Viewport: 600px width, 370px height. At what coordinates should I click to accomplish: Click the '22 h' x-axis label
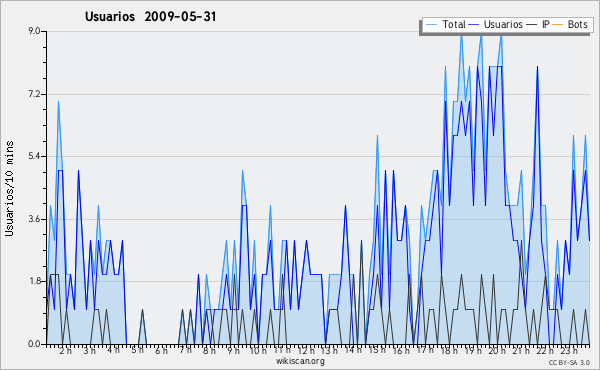[545, 350]
